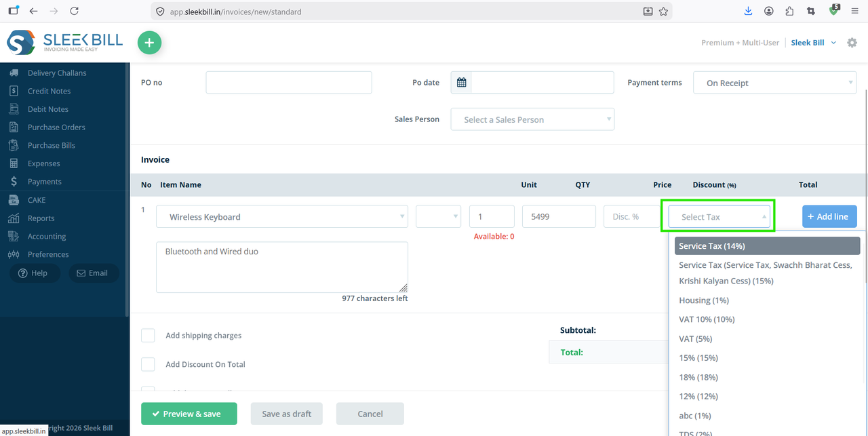Image resolution: width=868 pixels, height=436 pixels.
Task: Click the Purchase Bills sidebar icon
Action: [x=14, y=145]
